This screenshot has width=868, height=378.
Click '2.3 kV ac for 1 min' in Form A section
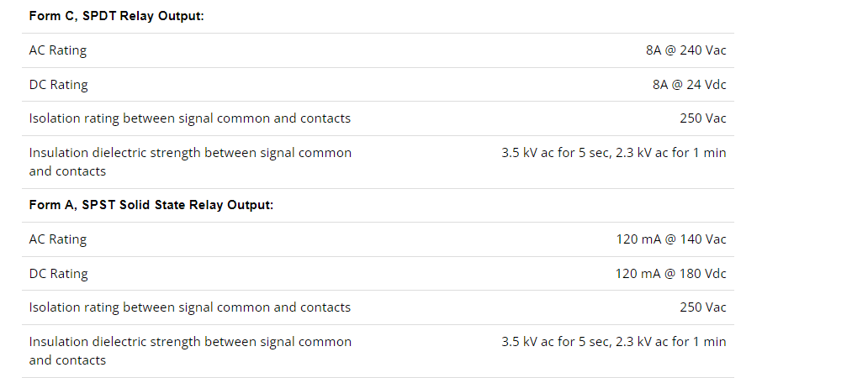pos(671,342)
